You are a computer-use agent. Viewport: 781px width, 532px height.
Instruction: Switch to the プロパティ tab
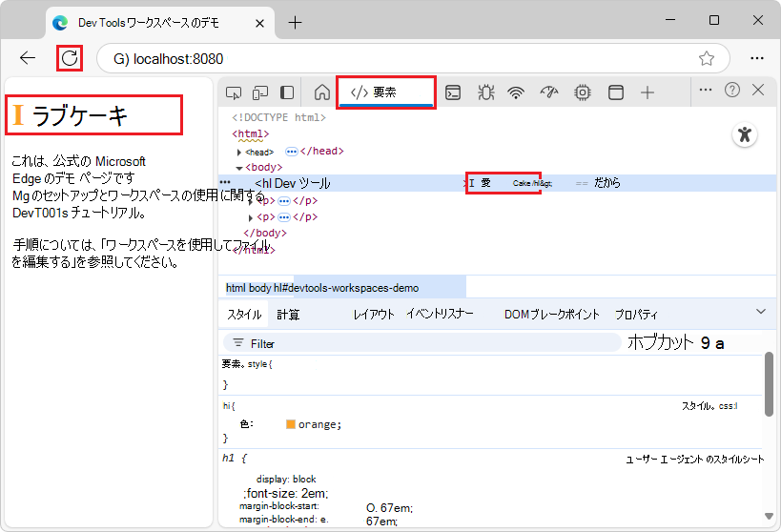637,315
